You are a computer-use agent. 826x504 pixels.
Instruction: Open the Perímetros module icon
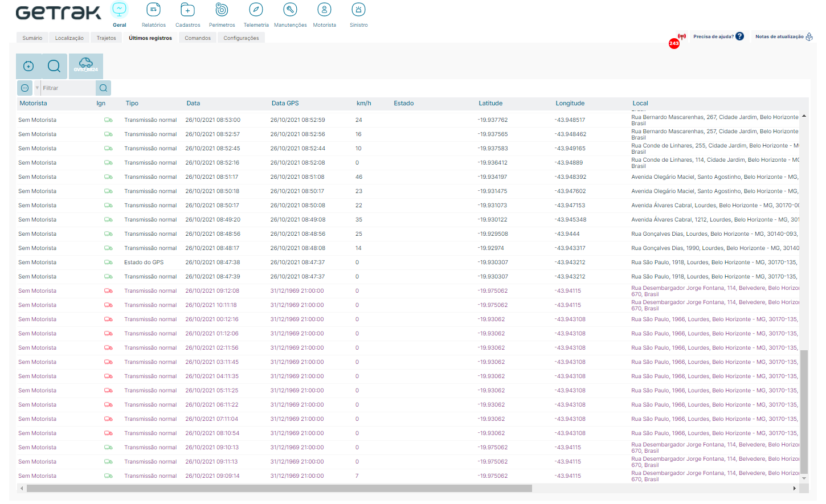[222, 10]
